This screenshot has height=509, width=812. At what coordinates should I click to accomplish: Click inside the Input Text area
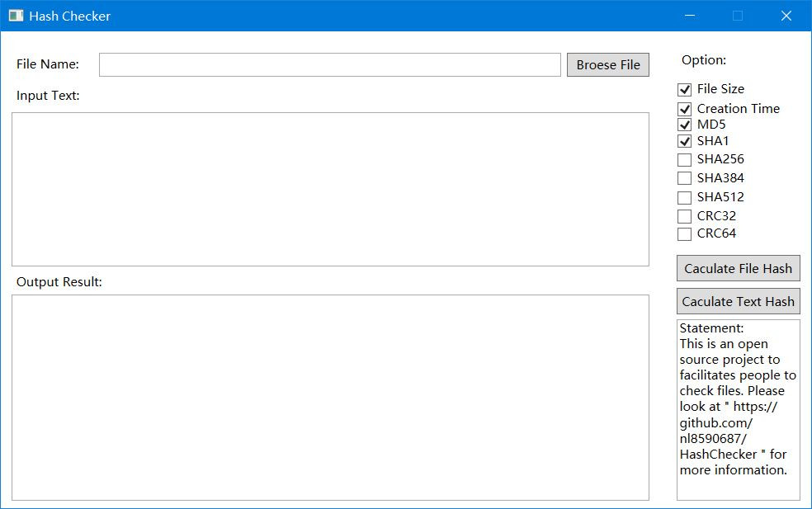click(x=330, y=190)
